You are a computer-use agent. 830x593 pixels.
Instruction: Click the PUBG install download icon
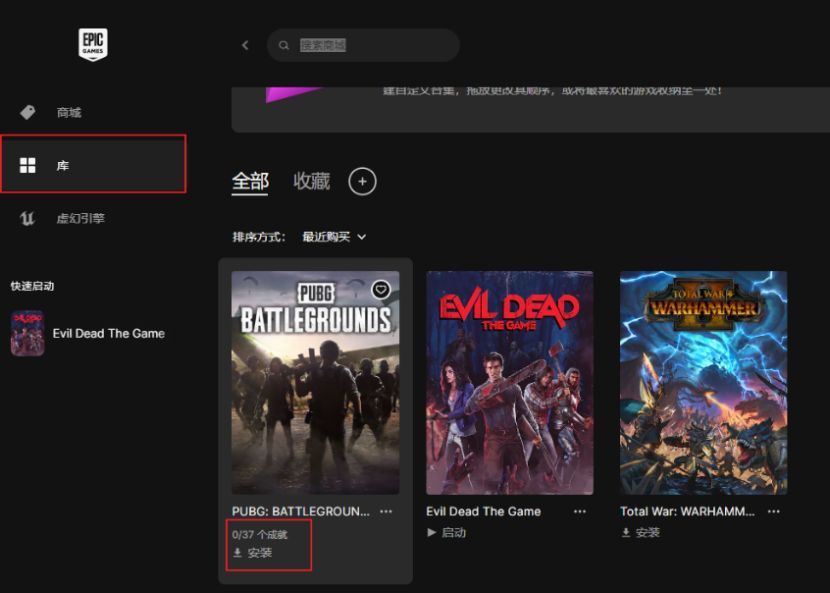(238, 553)
